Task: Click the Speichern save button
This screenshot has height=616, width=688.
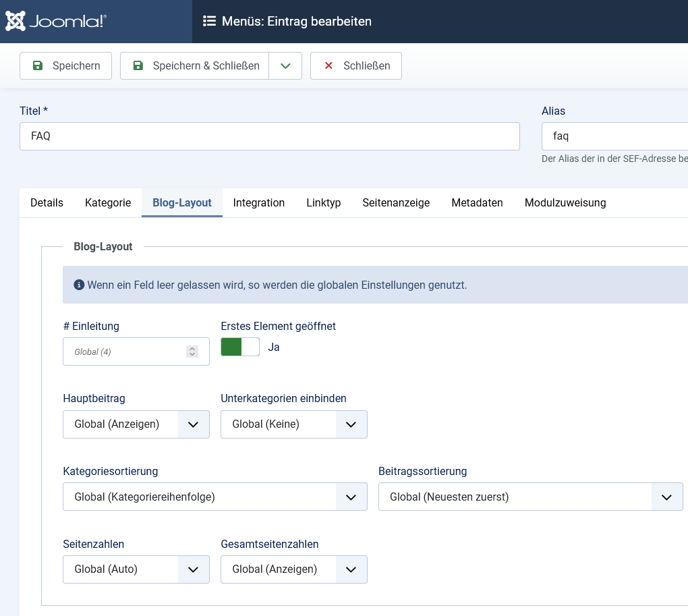Action: pos(65,66)
